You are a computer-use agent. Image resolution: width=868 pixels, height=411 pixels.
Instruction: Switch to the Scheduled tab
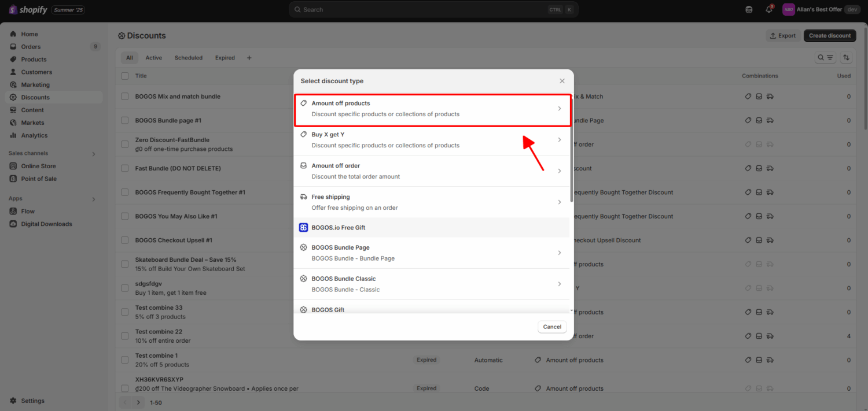[x=189, y=58]
